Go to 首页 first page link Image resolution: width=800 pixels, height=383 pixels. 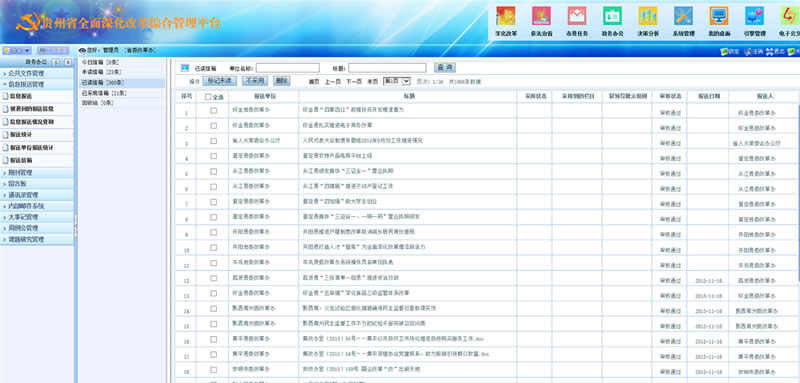click(314, 82)
